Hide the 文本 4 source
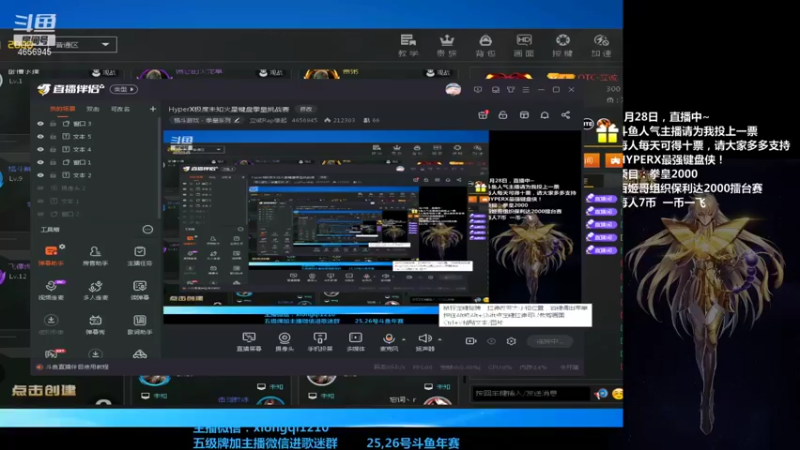Screen dimensions: 800x450 [40, 149]
